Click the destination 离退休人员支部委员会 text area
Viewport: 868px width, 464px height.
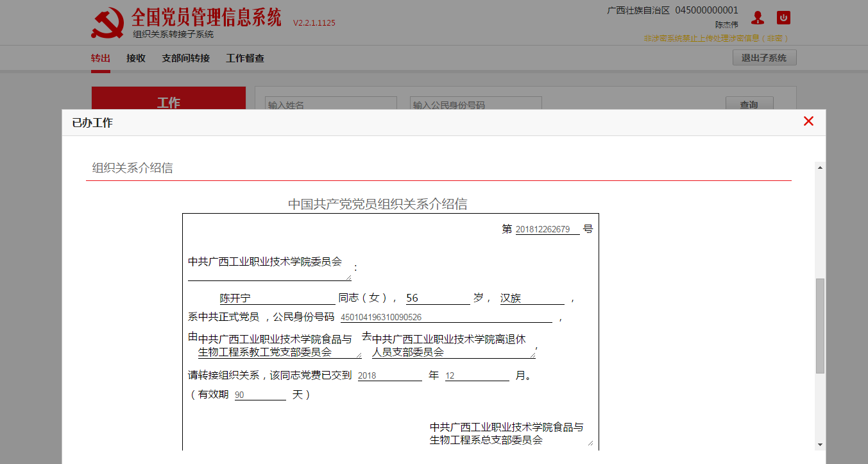[454, 345]
